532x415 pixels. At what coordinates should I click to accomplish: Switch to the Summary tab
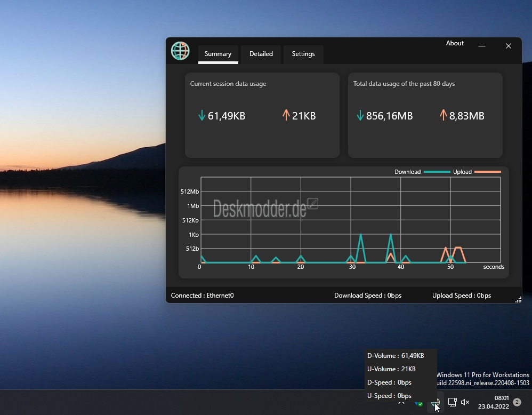[x=218, y=54]
